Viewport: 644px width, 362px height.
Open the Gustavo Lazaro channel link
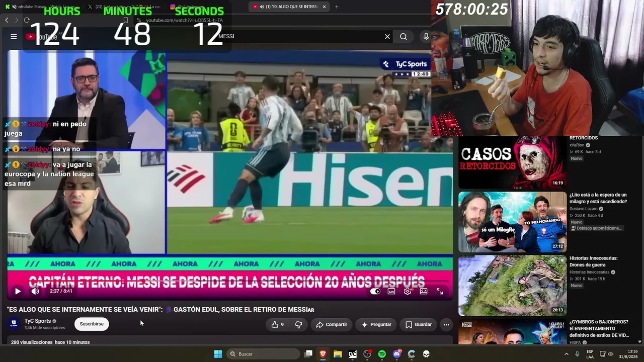584,209
